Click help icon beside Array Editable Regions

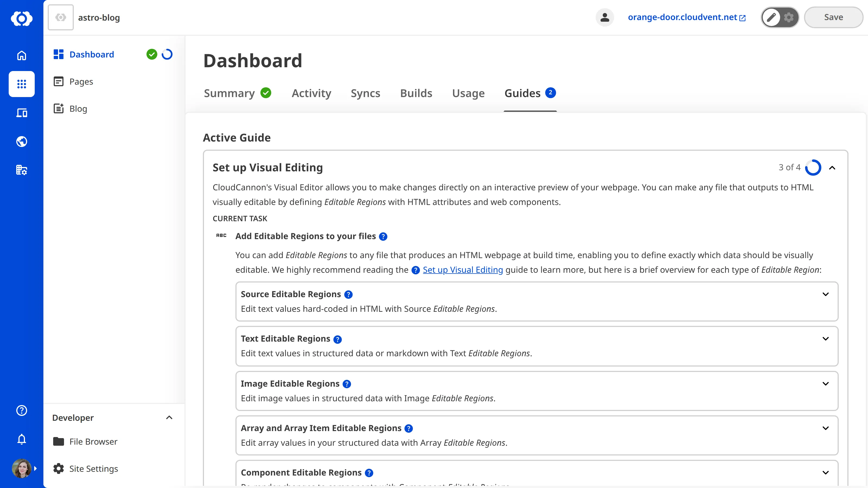[x=409, y=428]
